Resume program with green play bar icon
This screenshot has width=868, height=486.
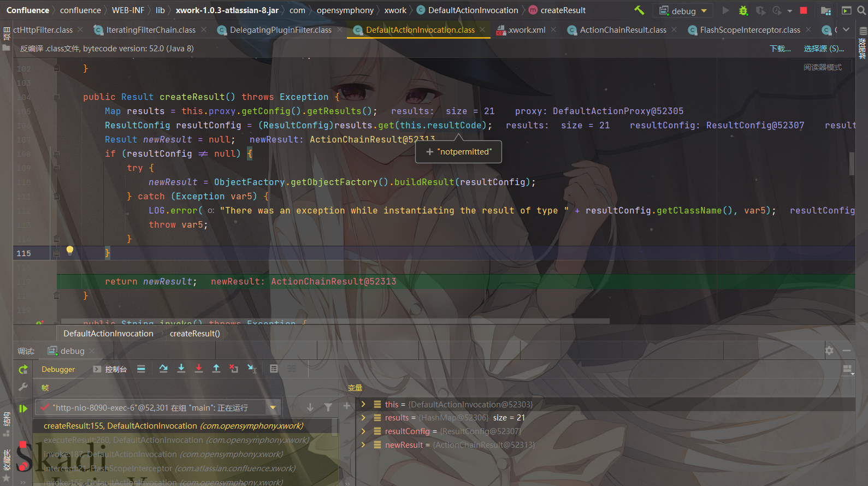23,408
